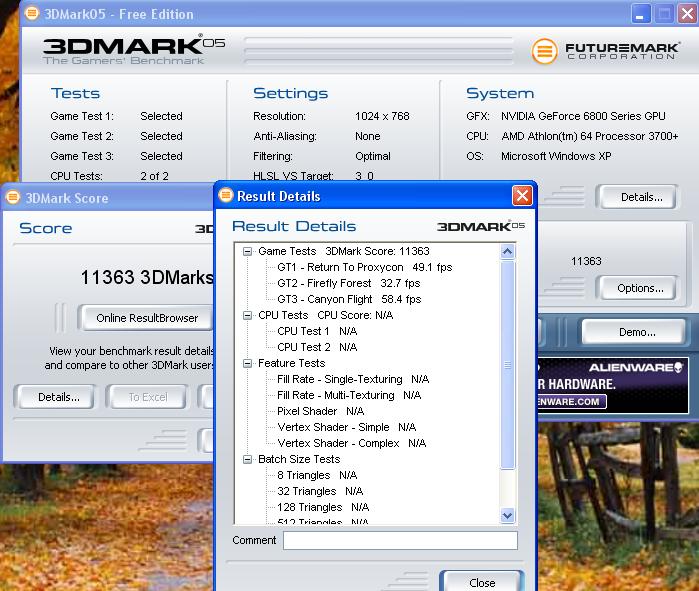Click the 3DMark Score window title icon

coord(13,197)
